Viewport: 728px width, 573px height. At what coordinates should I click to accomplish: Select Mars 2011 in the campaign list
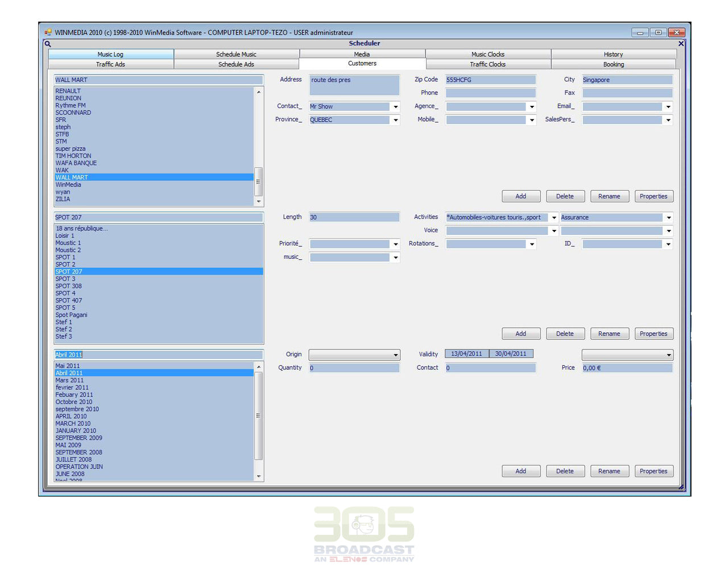(69, 380)
